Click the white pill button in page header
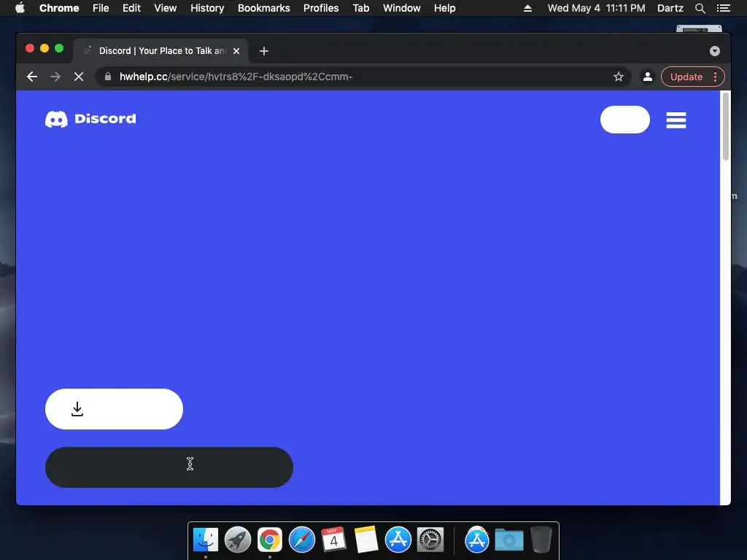Image resolution: width=747 pixels, height=560 pixels. coord(625,120)
